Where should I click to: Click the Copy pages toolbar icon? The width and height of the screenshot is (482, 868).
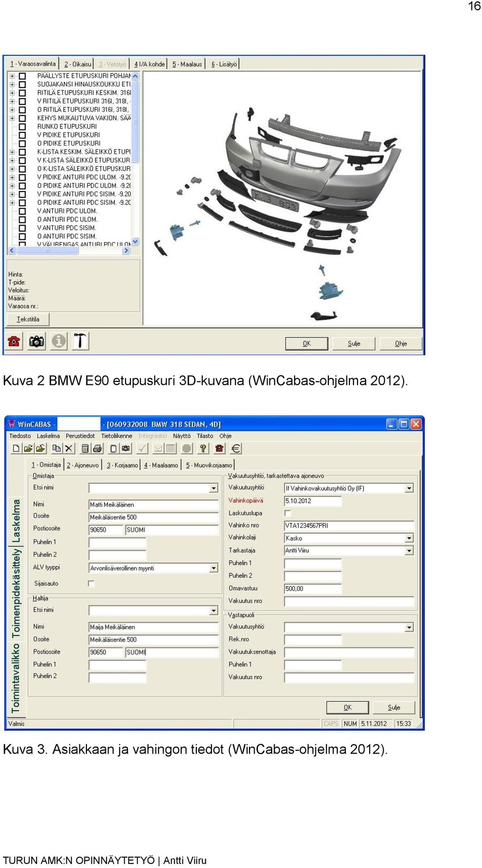click(57, 449)
